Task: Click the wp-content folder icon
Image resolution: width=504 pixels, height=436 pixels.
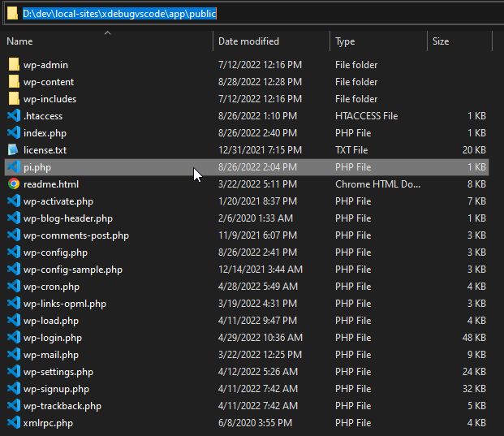Action: point(14,81)
